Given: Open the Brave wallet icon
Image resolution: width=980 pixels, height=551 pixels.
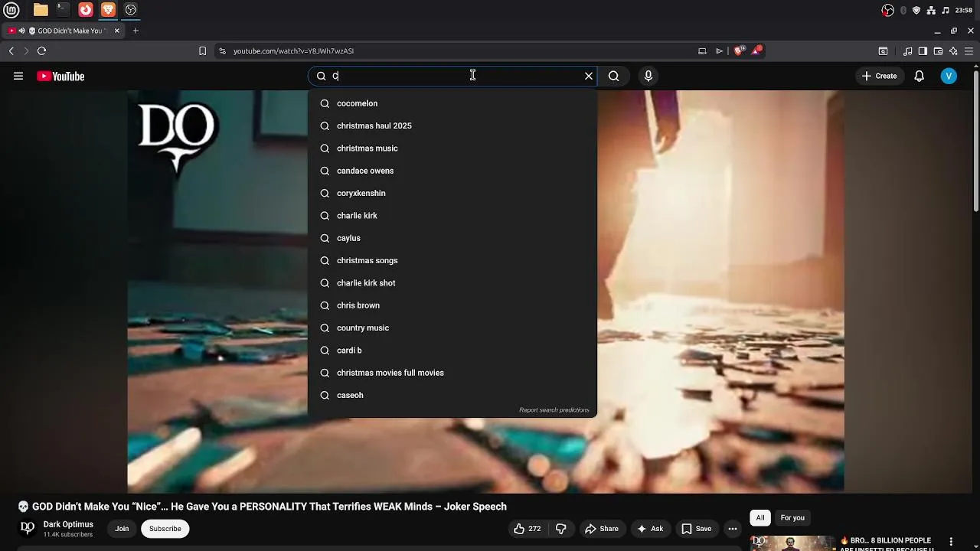Looking at the screenshot, I should pos(938,51).
